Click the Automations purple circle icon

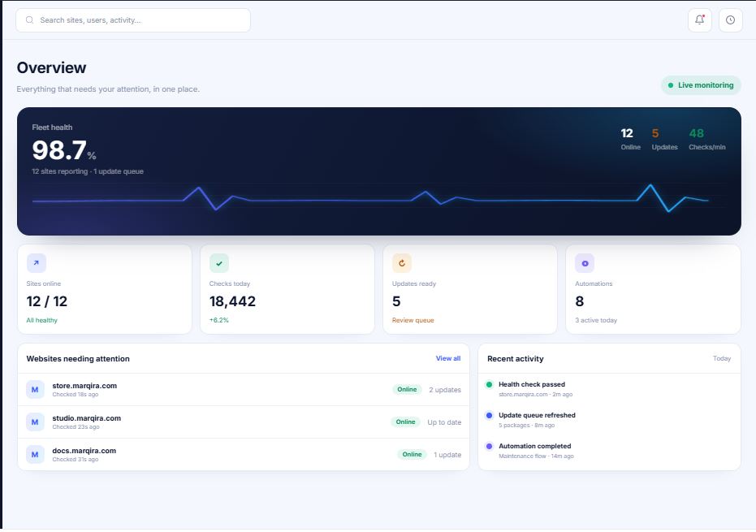(585, 263)
